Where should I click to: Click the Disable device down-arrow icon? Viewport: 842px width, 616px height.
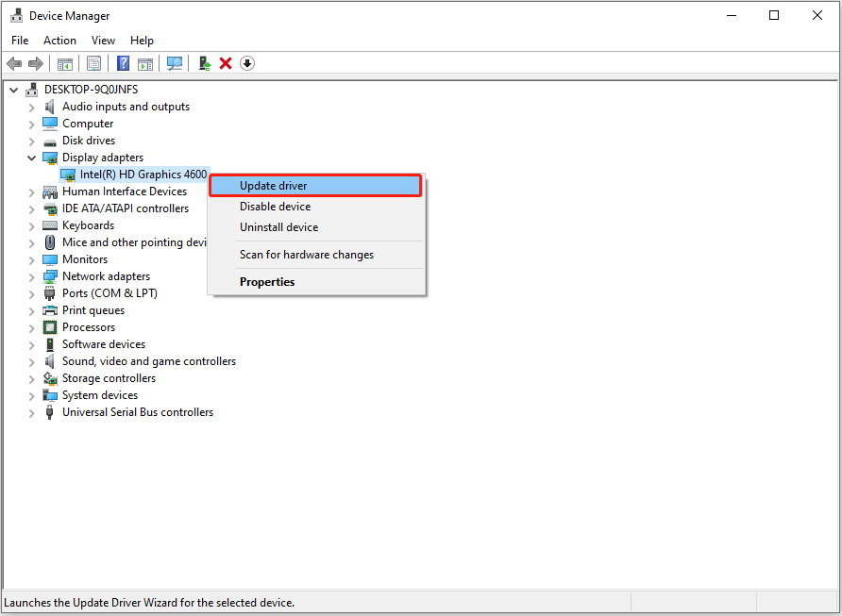pos(247,64)
